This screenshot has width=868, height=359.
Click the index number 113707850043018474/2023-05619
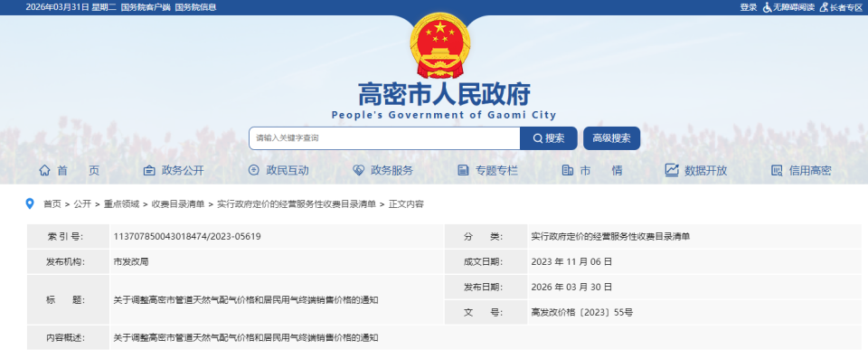click(187, 237)
